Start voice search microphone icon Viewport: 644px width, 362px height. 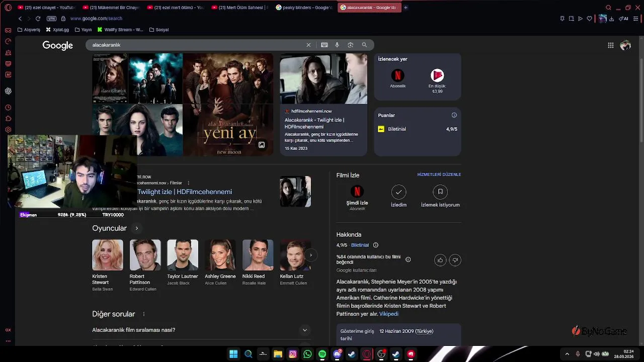coord(337,45)
